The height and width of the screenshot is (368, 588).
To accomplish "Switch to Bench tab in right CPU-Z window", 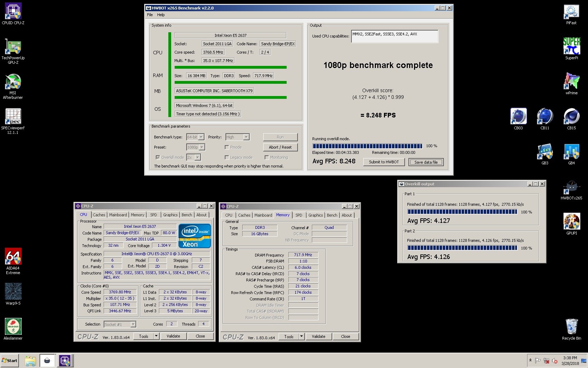I will 332,215.
